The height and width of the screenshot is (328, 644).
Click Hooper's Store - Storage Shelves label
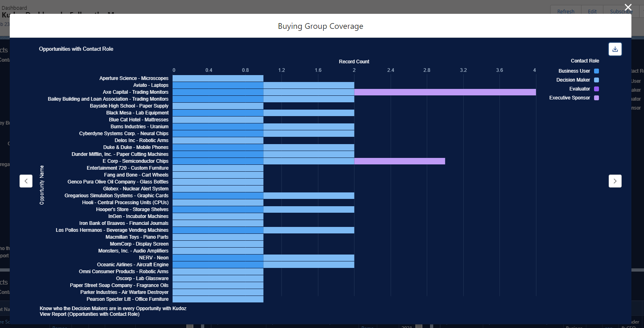(132, 209)
